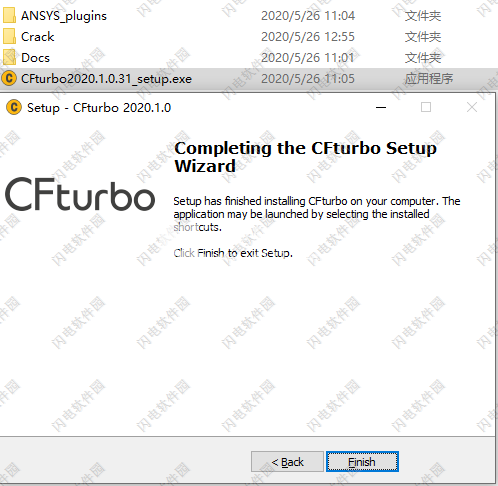Select the ANSYS_plugins folder icon
Image resolution: width=498 pixels, height=486 pixels.
(x=9, y=15)
